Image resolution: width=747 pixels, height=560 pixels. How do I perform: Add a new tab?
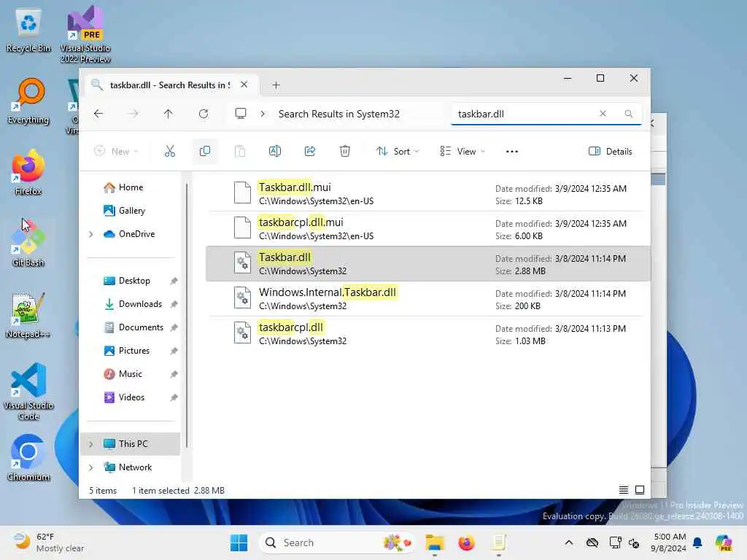coord(276,85)
